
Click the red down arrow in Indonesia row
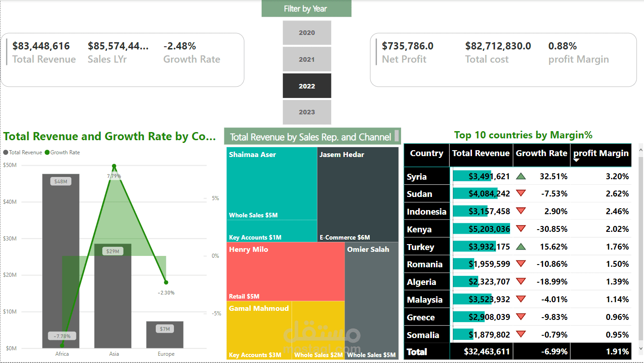tap(521, 211)
